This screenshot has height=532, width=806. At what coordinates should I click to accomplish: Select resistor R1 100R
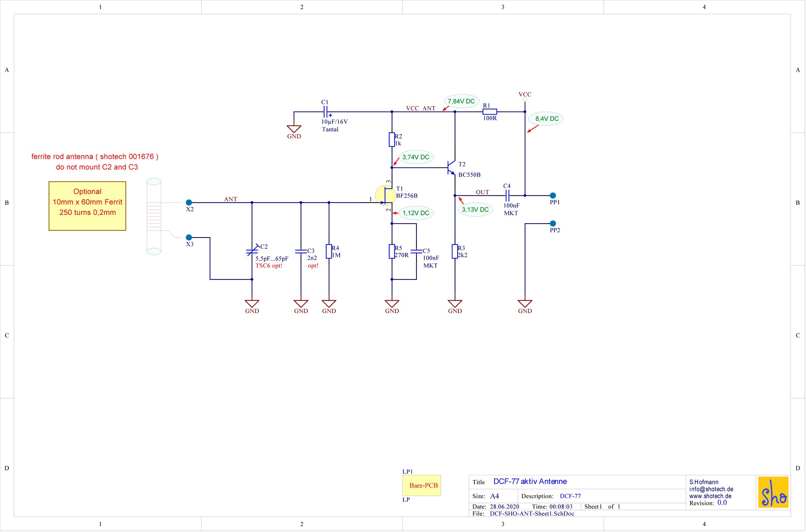[x=489, y=112]
